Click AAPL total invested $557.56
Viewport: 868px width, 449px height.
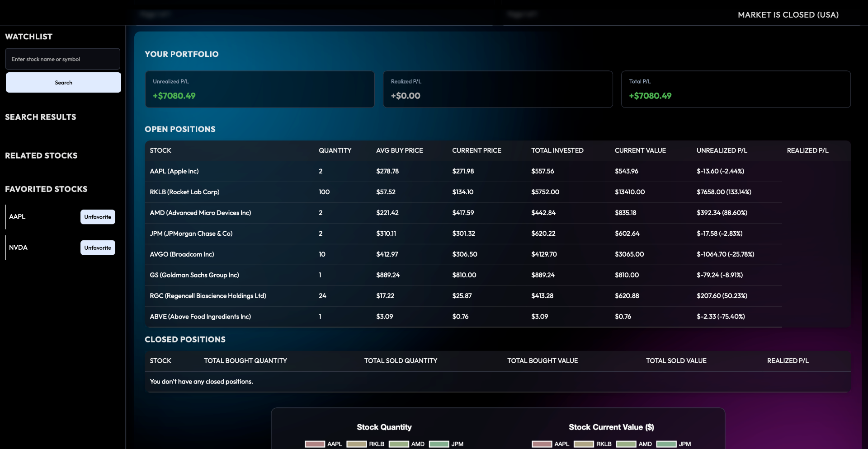pyautogui.click(x=542, y=171)
